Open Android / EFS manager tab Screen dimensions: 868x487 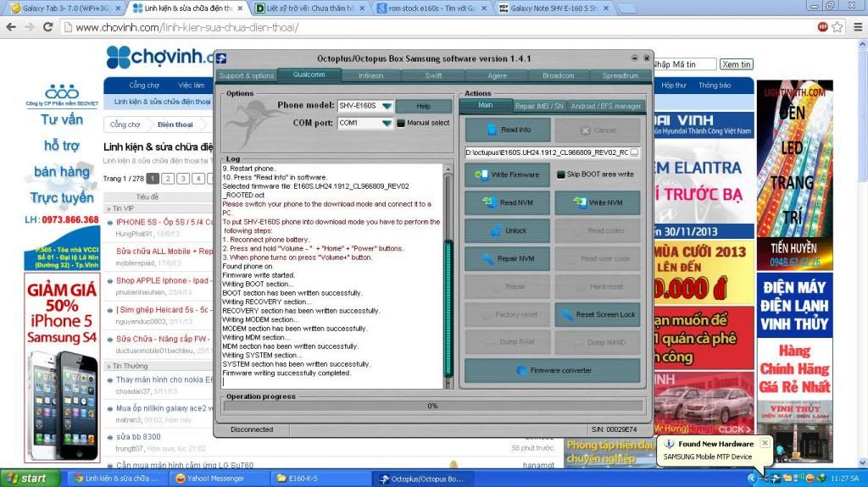(605, 106)
